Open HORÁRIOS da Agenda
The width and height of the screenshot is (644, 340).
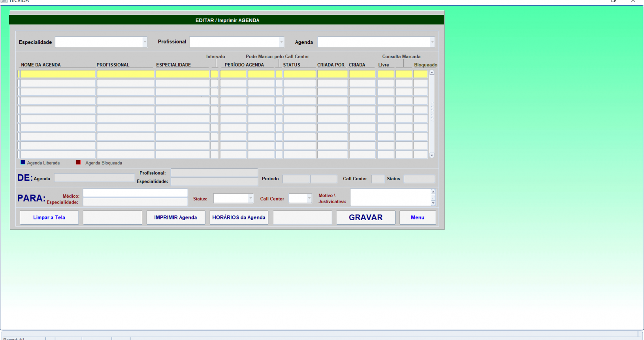(239, 217)
